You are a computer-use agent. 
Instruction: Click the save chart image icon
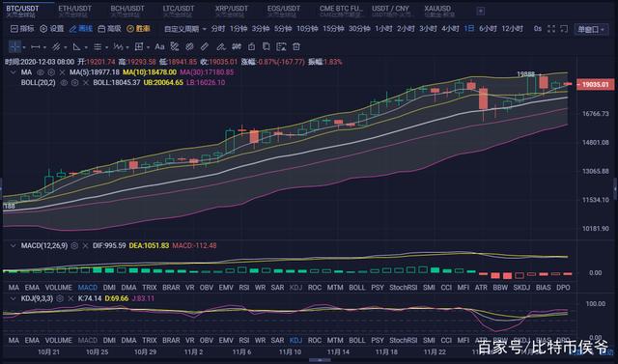[281, 47]
